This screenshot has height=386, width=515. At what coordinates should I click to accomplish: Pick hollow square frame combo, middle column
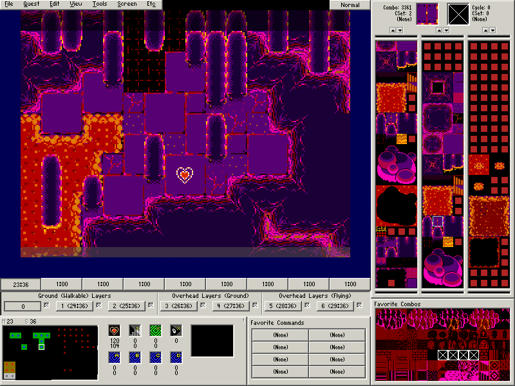click(438, 88)
